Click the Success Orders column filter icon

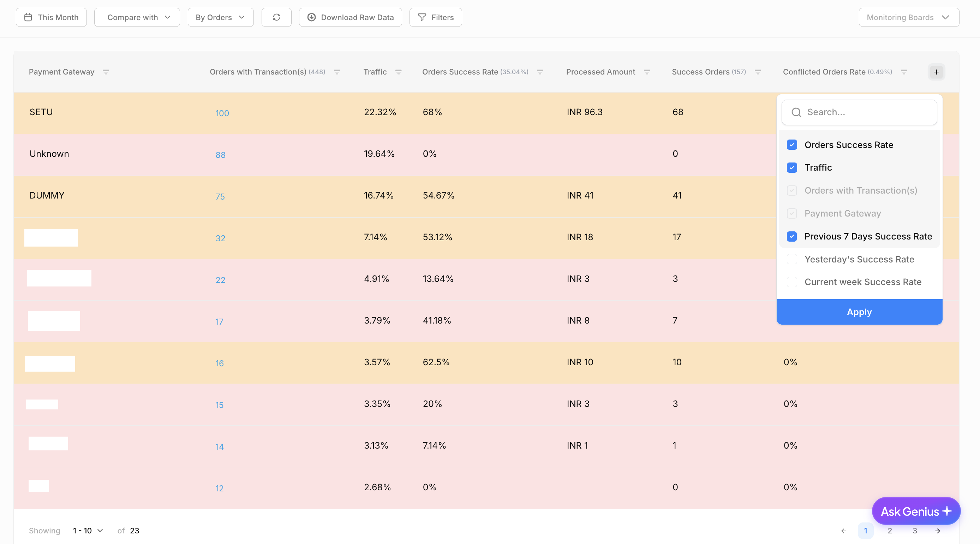pos(758,72)
